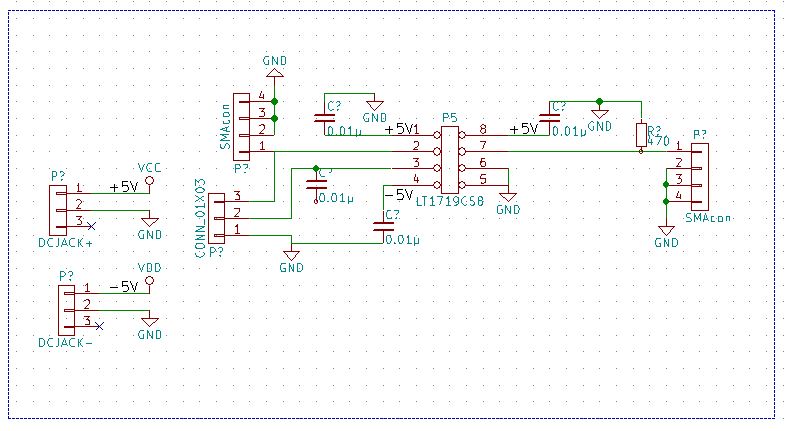
Task: Click the GND symbol below the right SMAcon
Action: click(666, 231)
